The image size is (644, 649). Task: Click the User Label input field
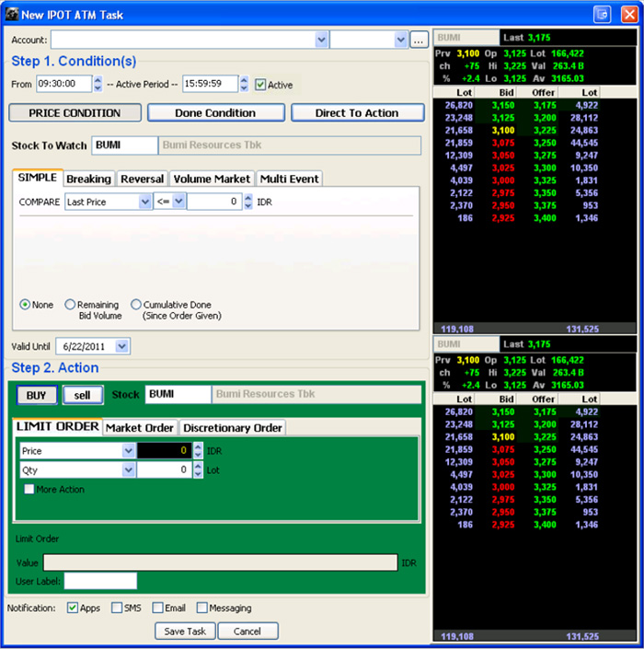[100, 581]
